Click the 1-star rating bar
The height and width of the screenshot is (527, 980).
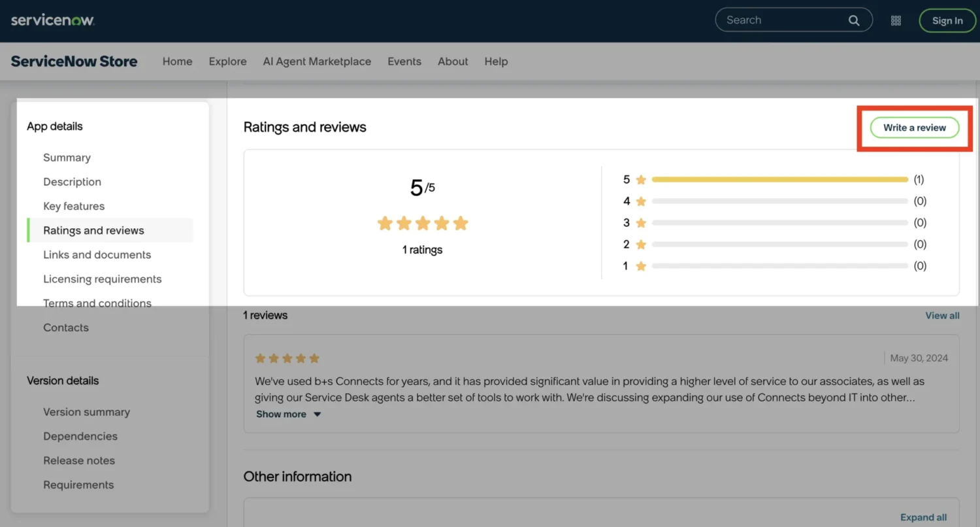pyautogui.click(x=779, y=266)
